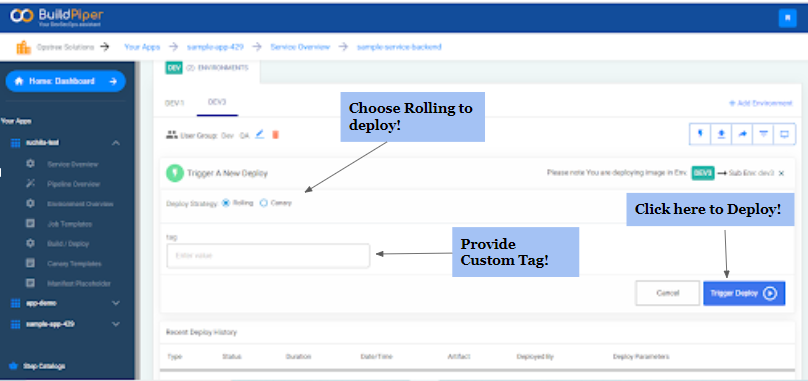Open Environment Overview in the sidebar

80,204
